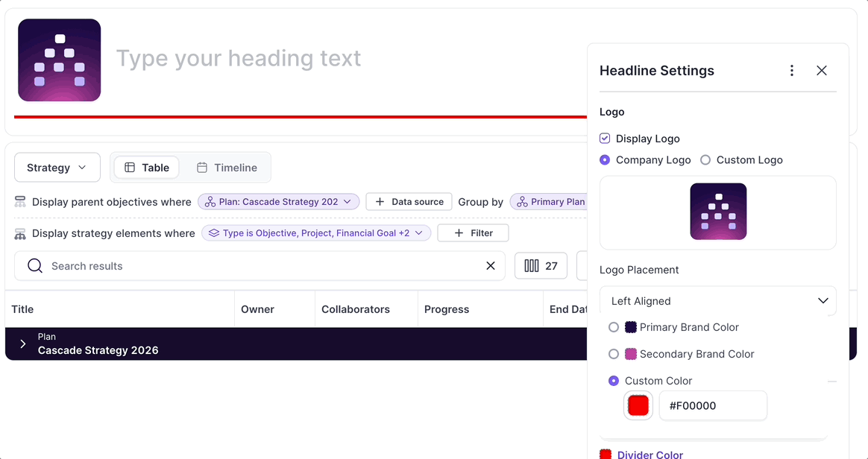Click the large company logo in the header
Screen dimensions: 868x459
[59, 60]
